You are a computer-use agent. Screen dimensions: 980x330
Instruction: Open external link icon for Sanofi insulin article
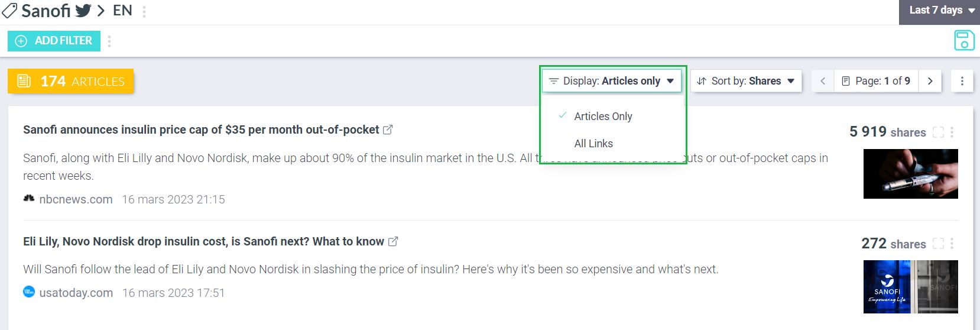click(388, 130)
